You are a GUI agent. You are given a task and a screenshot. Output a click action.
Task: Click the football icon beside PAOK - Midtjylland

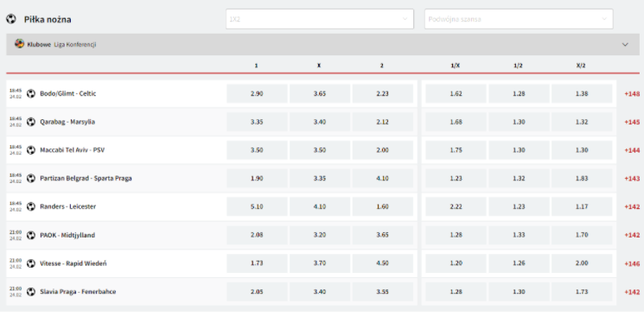coord(31,235)
